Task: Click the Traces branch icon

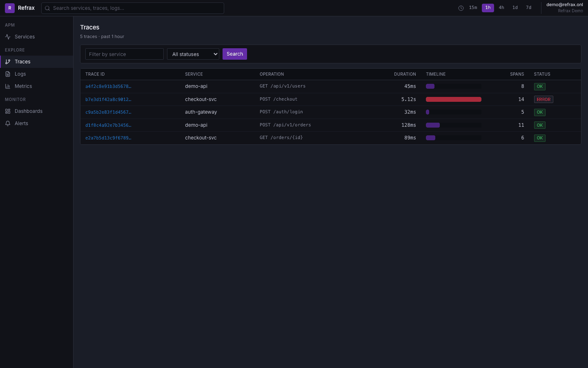Action: [x=8, y=62]
